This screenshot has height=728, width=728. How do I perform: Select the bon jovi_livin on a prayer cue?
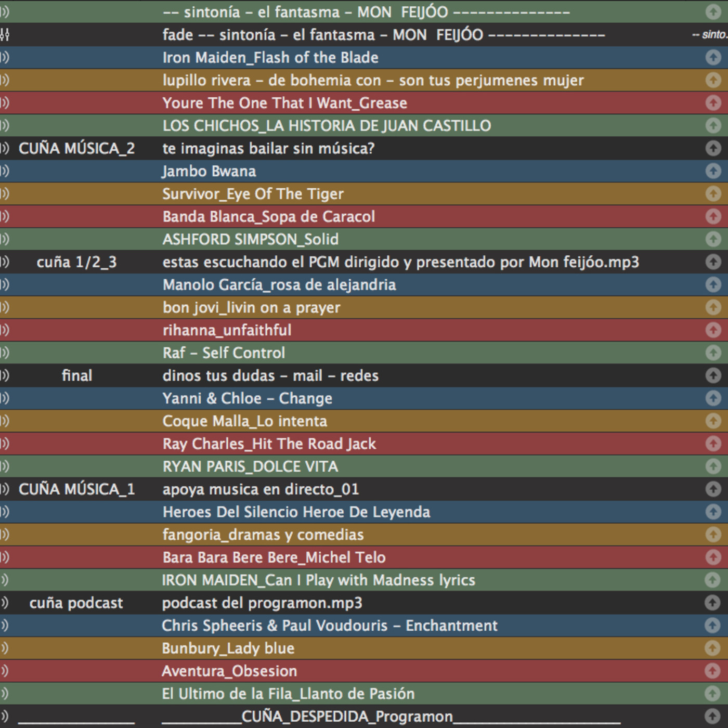pyautogui.click(x=251, y=308)
